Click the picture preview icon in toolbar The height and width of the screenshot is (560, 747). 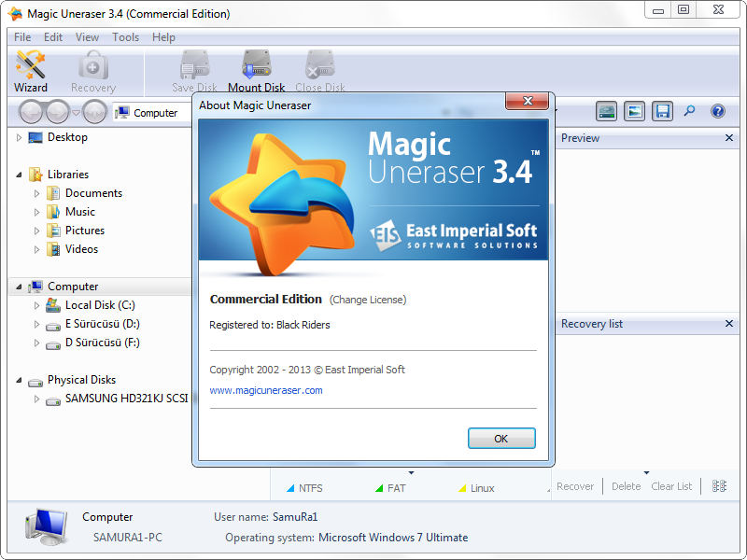pos(635,111)
